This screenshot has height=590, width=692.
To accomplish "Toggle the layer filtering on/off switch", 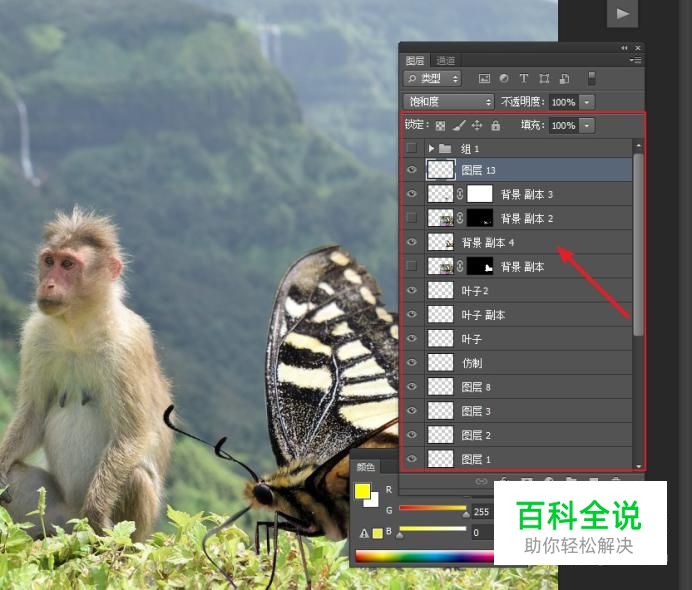I will (x=592, y=79).
